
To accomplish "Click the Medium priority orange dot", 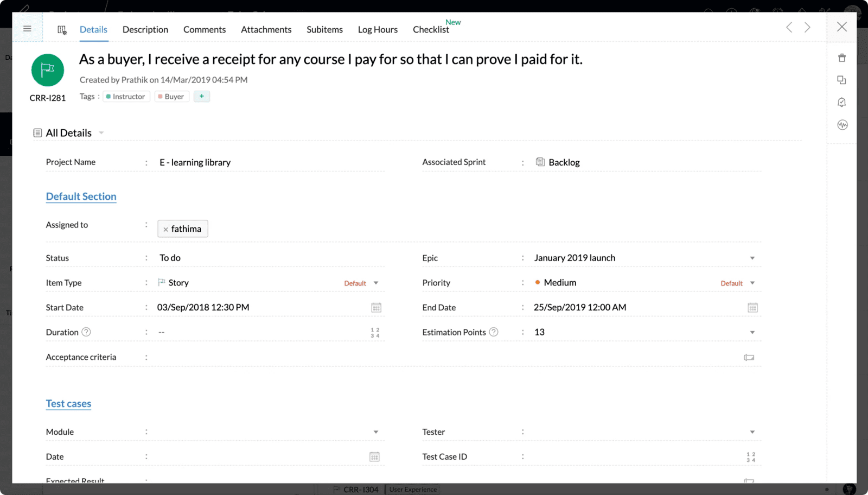I will point(538,282).
